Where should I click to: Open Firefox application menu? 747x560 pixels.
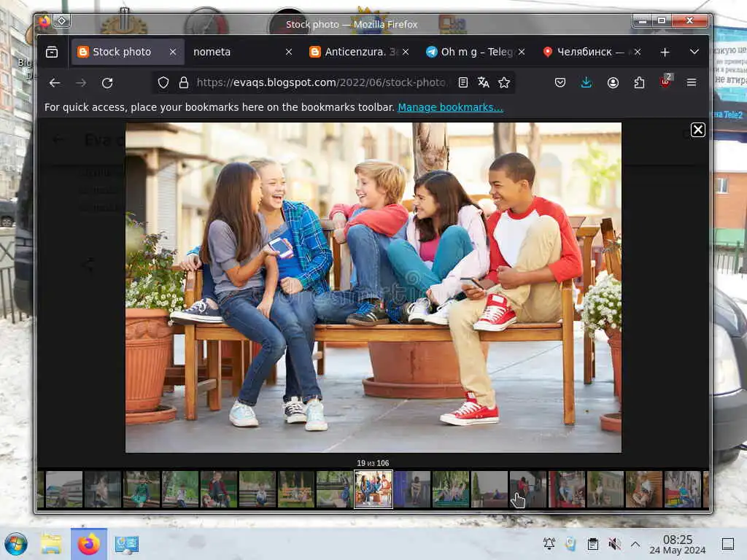692,83
